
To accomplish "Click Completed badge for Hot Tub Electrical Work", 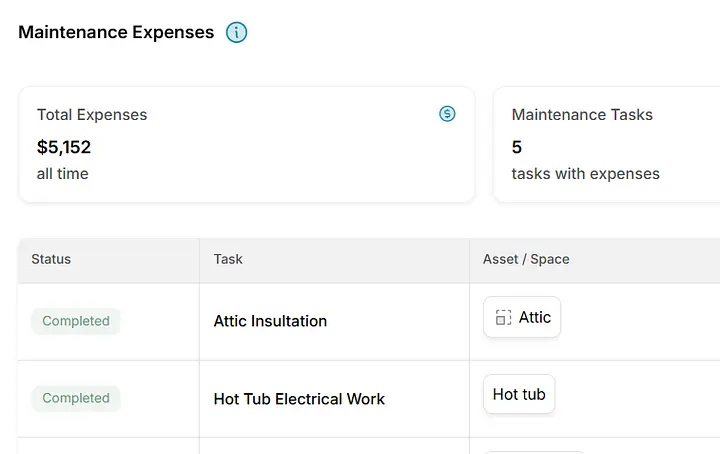I will click(x=76, y=398).
